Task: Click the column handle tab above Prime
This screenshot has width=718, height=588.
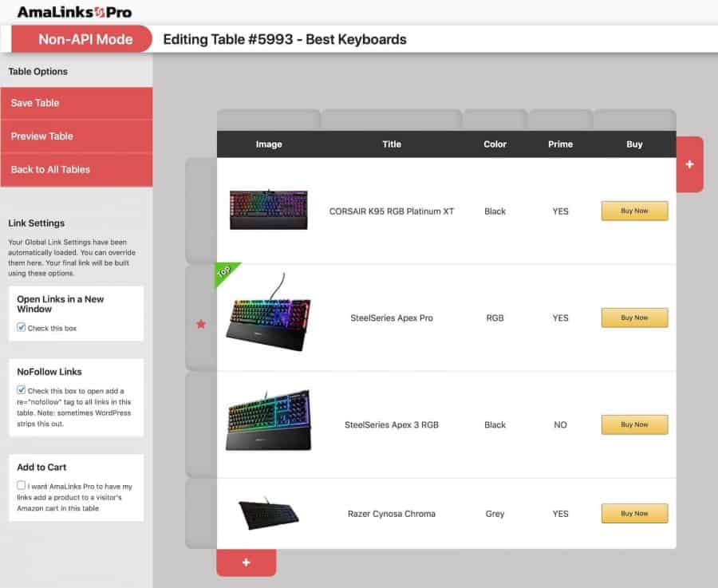Action: [561, 120]
